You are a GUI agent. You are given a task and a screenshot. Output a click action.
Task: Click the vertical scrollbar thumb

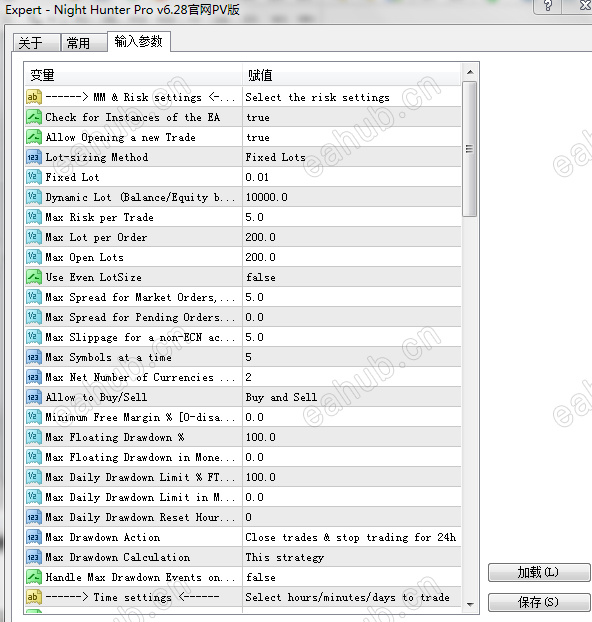(x=470, y=149)
